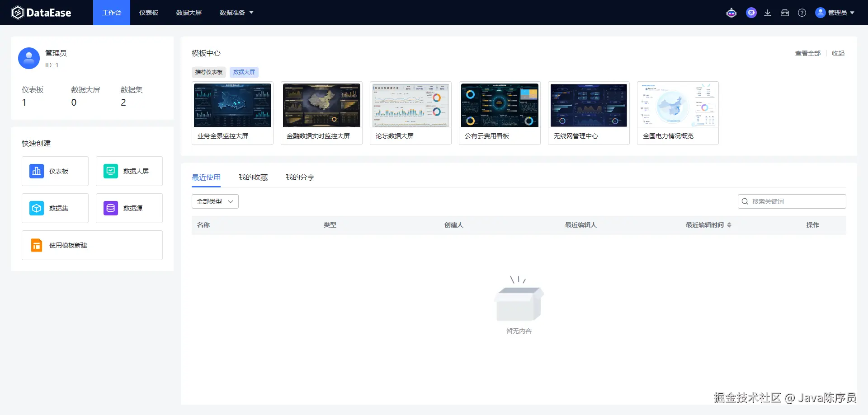Image resolution: width=868 pixels, height=415 pixels.
Task: Open the 全国电力情况概览 template thumbnail
Action: [x=678, y=105]
